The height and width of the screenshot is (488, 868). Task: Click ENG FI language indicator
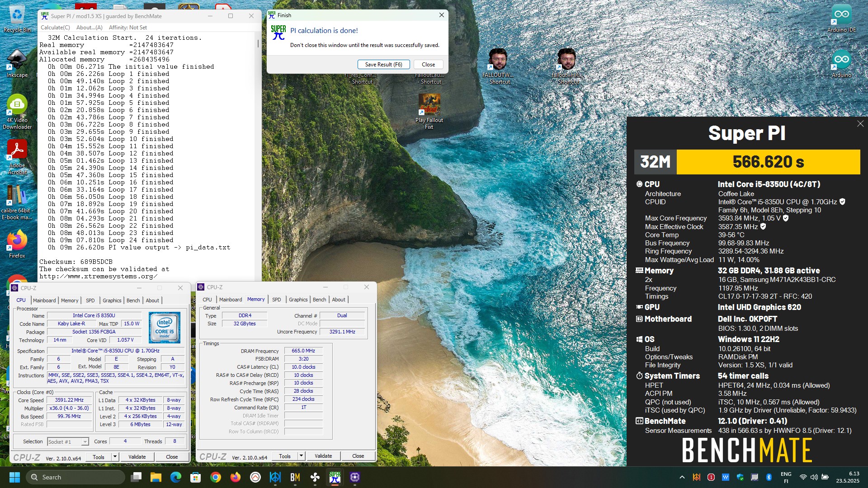point(786,477)
